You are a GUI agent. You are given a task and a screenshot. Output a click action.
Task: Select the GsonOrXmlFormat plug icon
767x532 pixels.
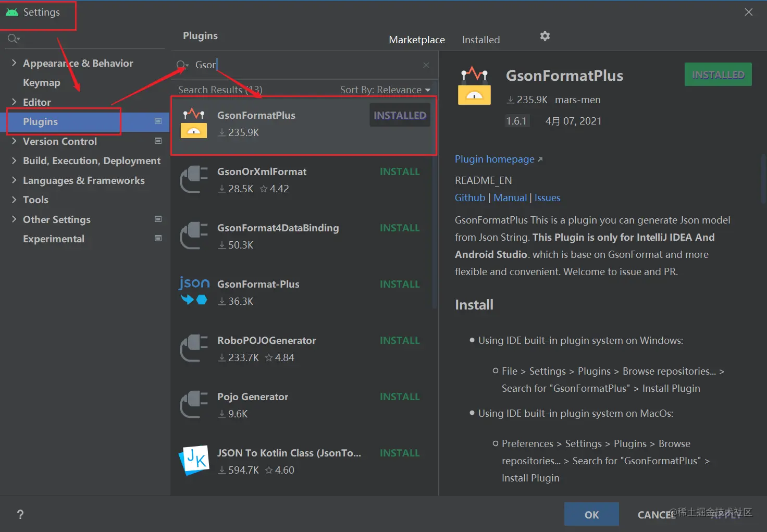tap(194, 180)
